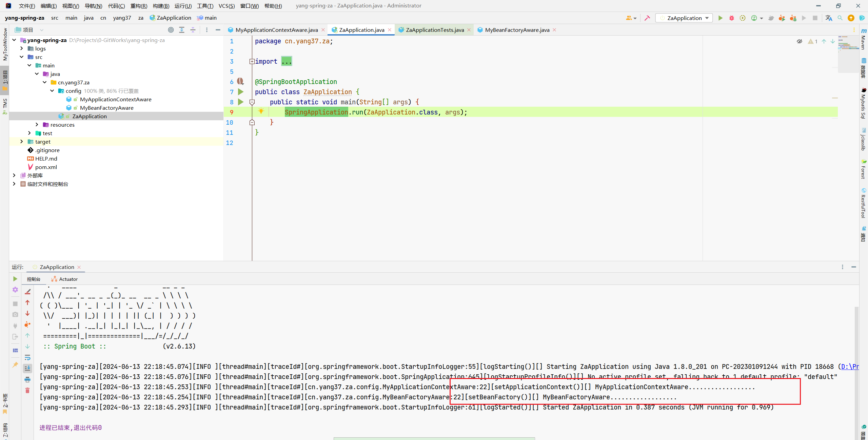Open the ZaApplication run configuration dropdown

[684, 18]
